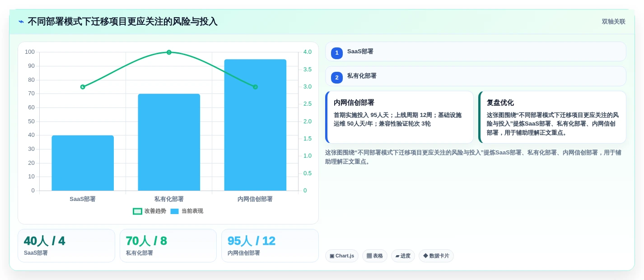This screenshot has width=644, height=280.
Task: Click the x-axis label 内网信创部署
Action: coord(255,199)
